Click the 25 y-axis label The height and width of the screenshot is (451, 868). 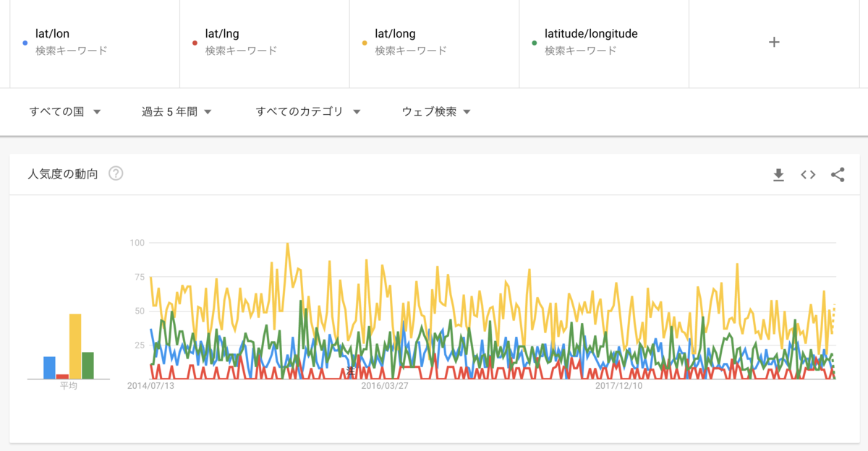[x=140, y=345]
